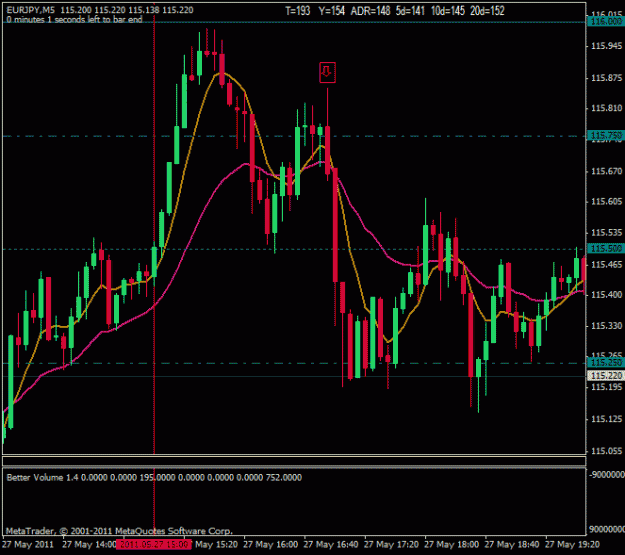
Task: Click the 116.000 price level label
Action: (606, 22)
